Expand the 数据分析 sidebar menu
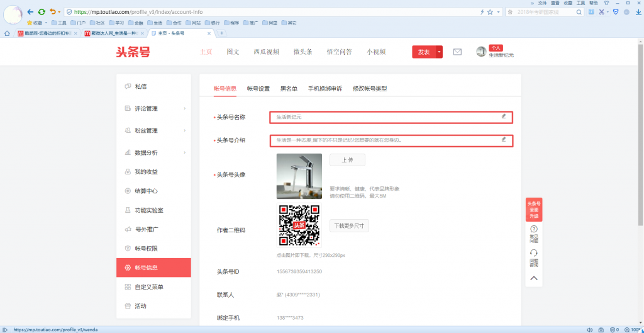 [153, 152]
